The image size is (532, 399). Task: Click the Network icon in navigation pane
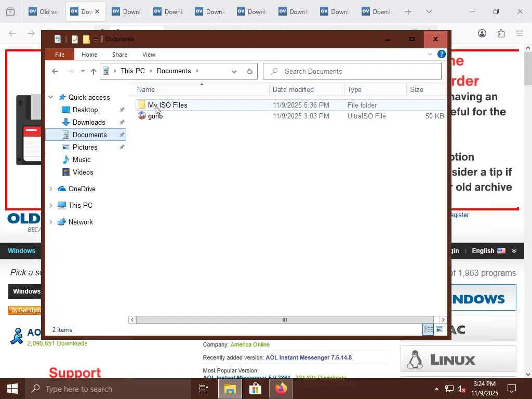62,222
